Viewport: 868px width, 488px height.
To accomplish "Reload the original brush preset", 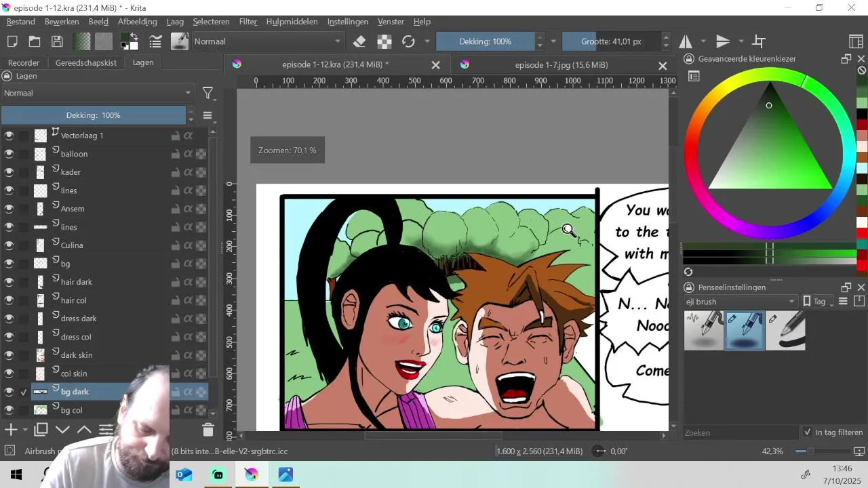I will (x=408, y=41).
